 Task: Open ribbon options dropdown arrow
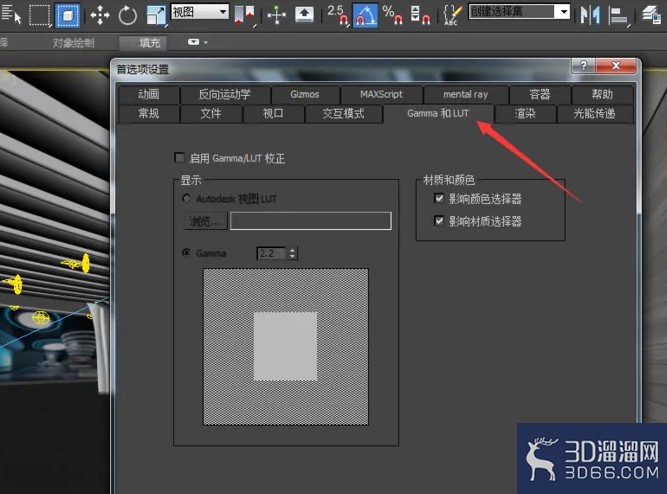pos(206,42)
